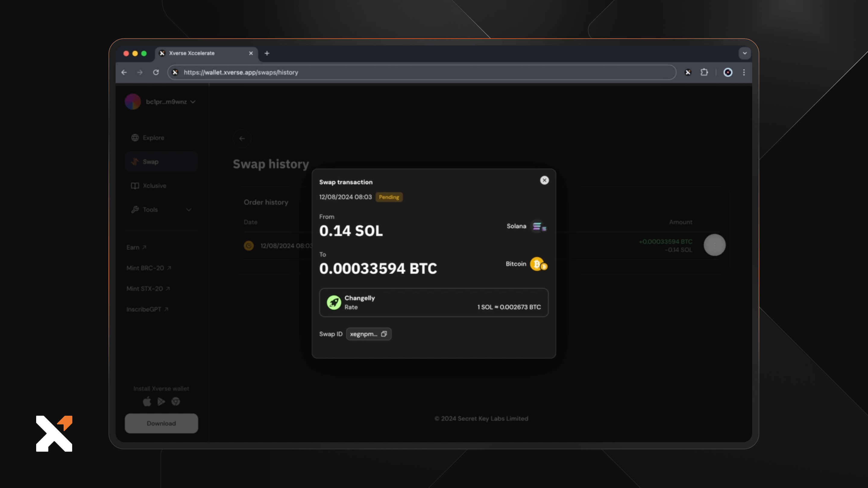The image size is (868, 488).
Task: Click the 0.00033594 BTC to amount
Action: tap(378, 268)
